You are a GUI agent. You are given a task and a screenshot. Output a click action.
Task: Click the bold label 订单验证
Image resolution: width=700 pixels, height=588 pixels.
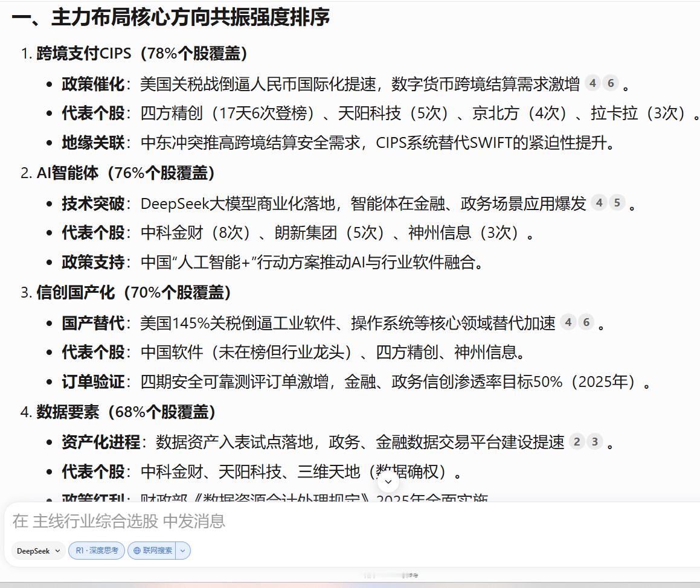(93, 382)
